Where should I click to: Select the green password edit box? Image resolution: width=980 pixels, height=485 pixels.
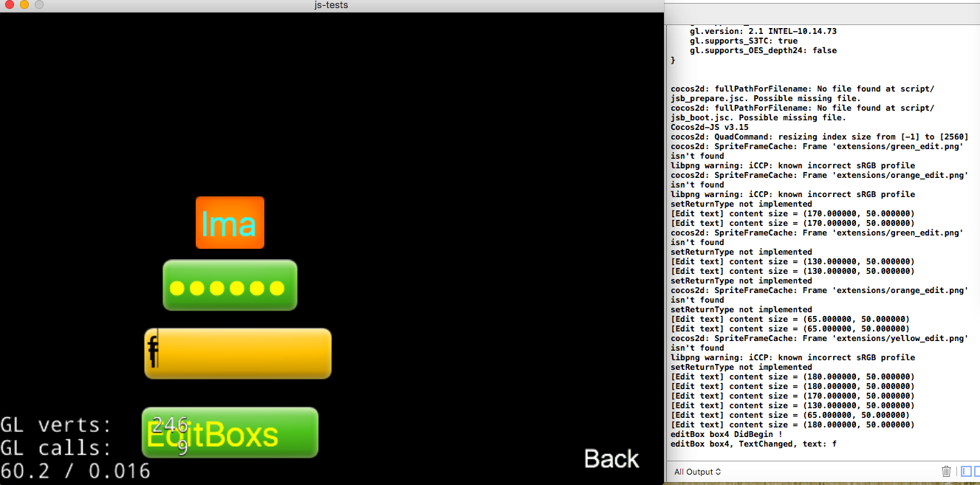pyautogui.click(x=230, y=285)
